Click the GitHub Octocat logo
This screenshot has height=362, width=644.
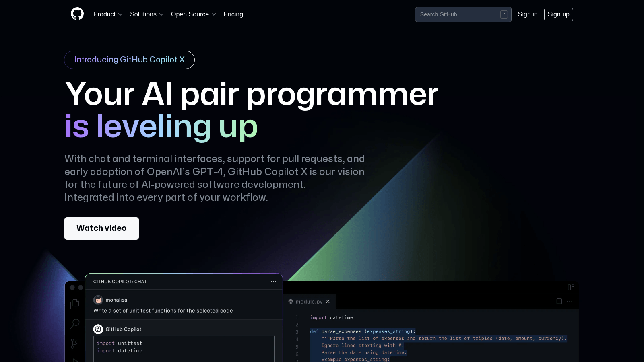[77, 14]
